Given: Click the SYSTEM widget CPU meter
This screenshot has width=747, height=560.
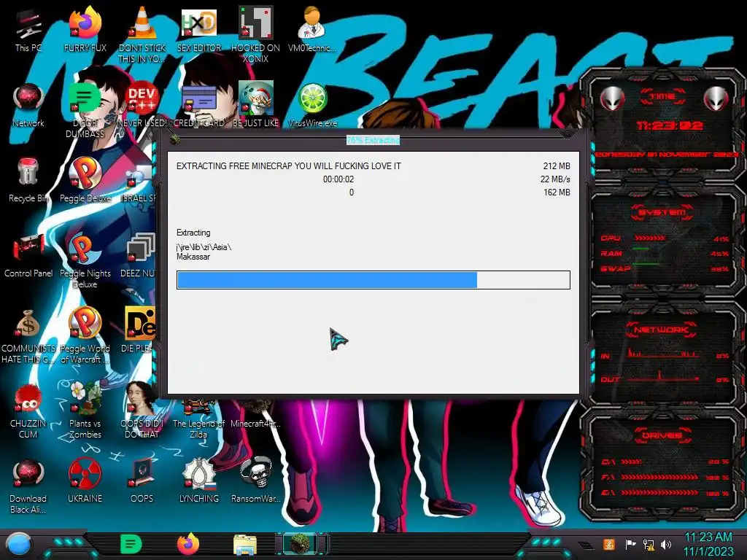Looking at the screenshot, I should 665,238.
